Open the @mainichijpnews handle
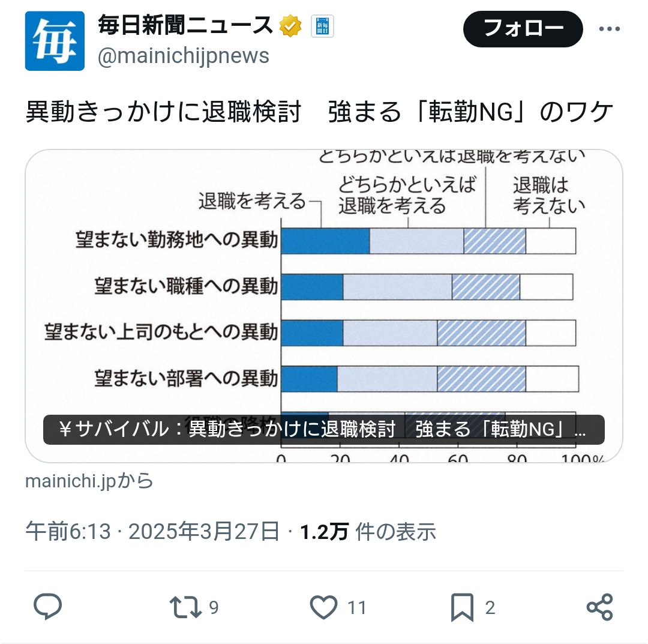The image size is (648, 644). pos(183,56)
